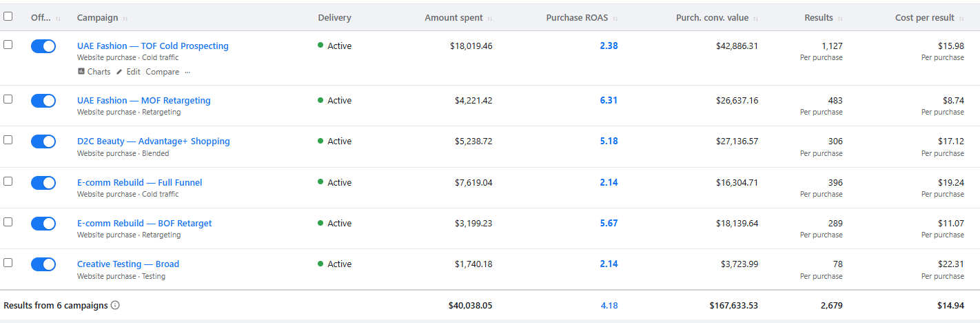Click sort arrows beside Results header
Image resolution: width=980 pixels, height=323 pixels.
[x=840, y=18]
